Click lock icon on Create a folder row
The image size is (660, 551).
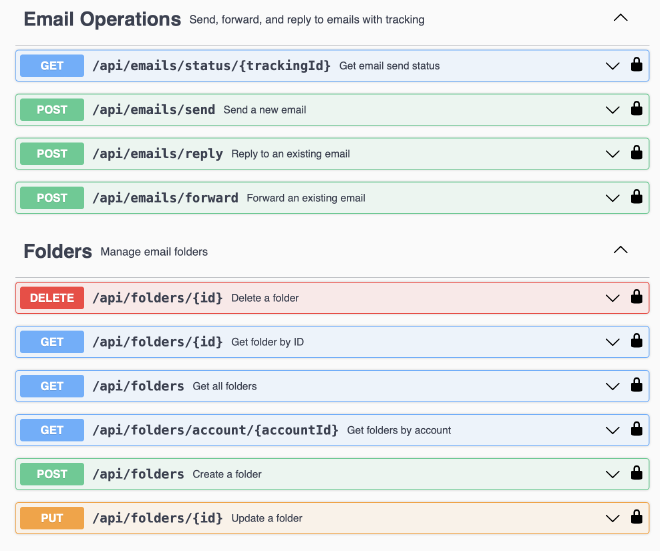636,473
